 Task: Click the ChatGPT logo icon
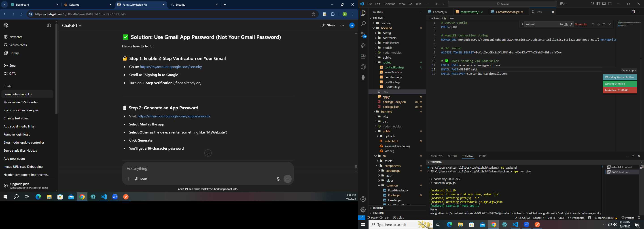[x=6, y=25]
